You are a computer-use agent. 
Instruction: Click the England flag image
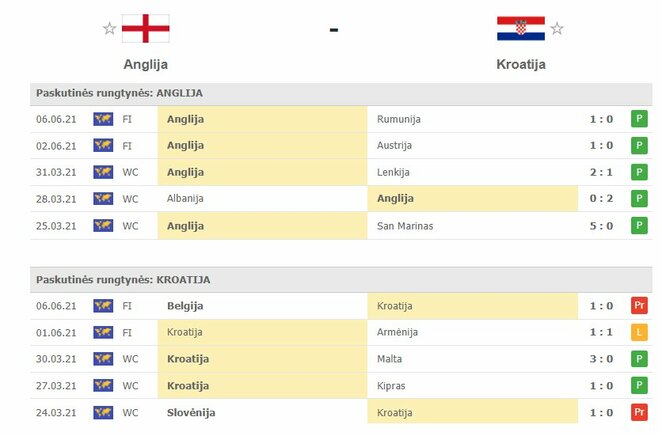tap(146, 29)
